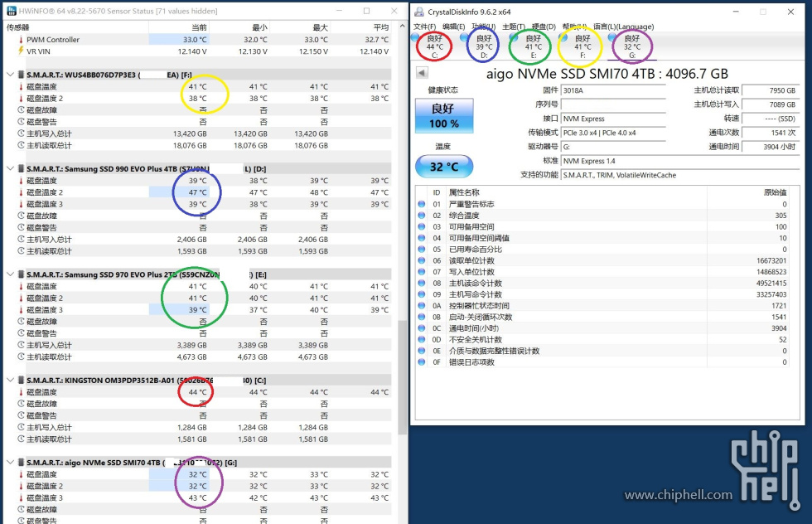Click the 平均 column header in HWiNFO
This screenshot has width=812, height=524.
(360, 27)
